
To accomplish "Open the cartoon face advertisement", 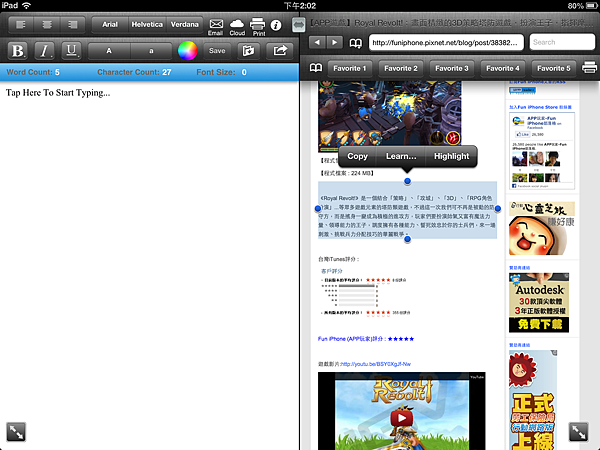I will point(541,228).
